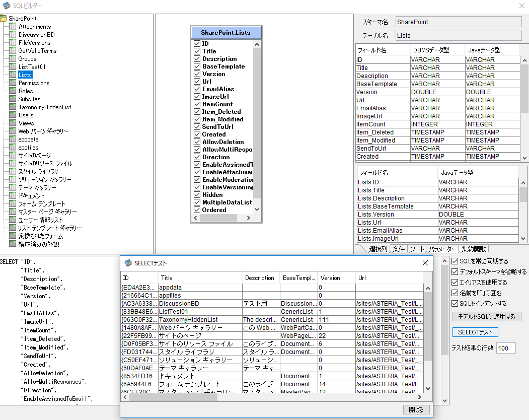Screen dimensions: 529x420
Task: Open the 集約関数 tab
Action: (x=474, y=249)
